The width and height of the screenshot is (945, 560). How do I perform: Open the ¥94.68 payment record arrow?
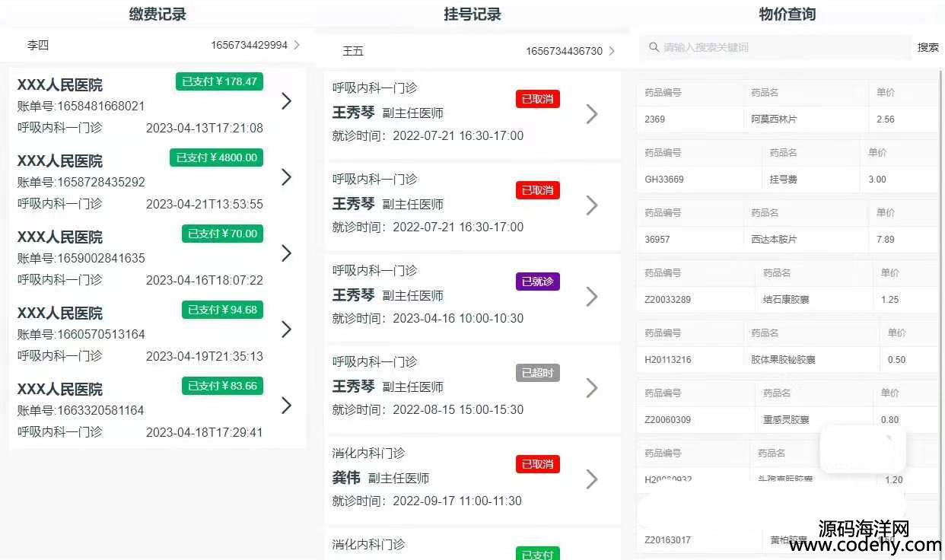pos(286,329)
